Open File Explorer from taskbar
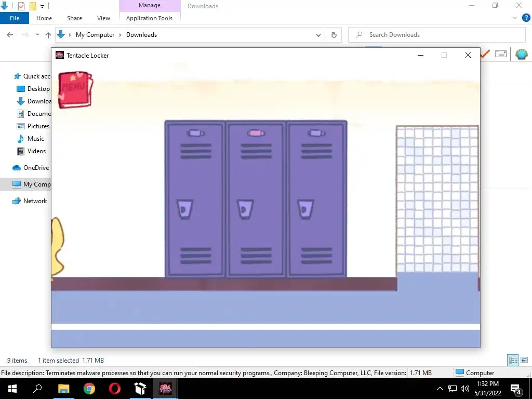This screenshot has width=532, height=399. pos(63,389)
